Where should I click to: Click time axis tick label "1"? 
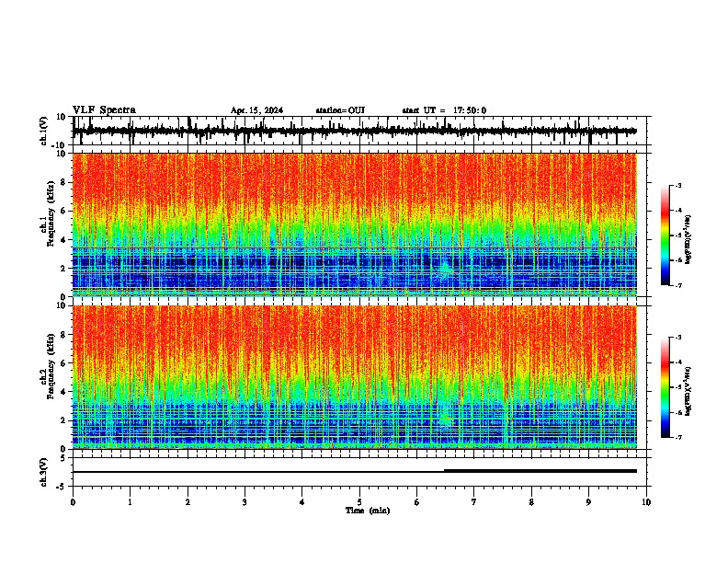130,502
